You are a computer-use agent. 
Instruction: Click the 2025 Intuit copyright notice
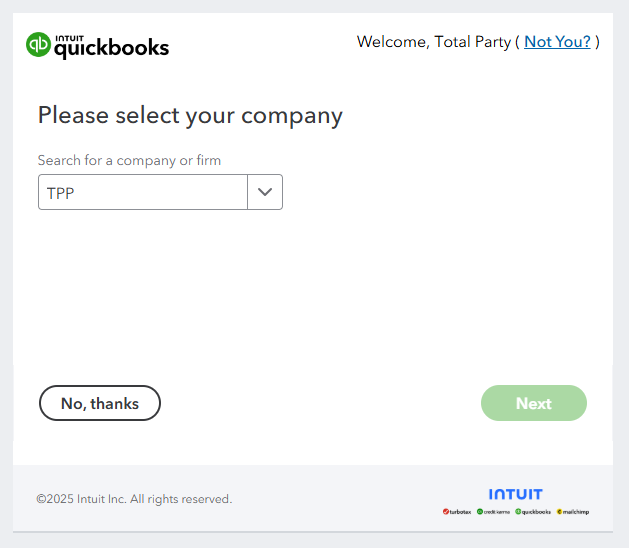(x=134, y=499)
